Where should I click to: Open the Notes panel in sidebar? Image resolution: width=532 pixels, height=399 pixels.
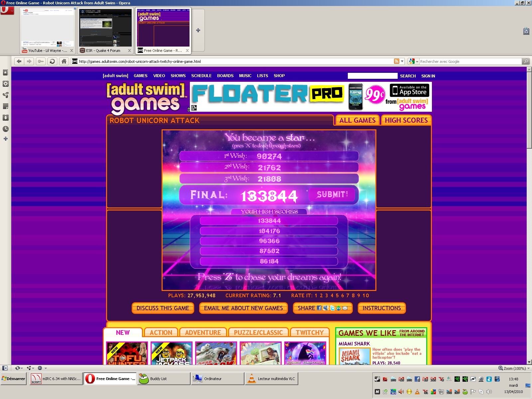click(5, 106)
